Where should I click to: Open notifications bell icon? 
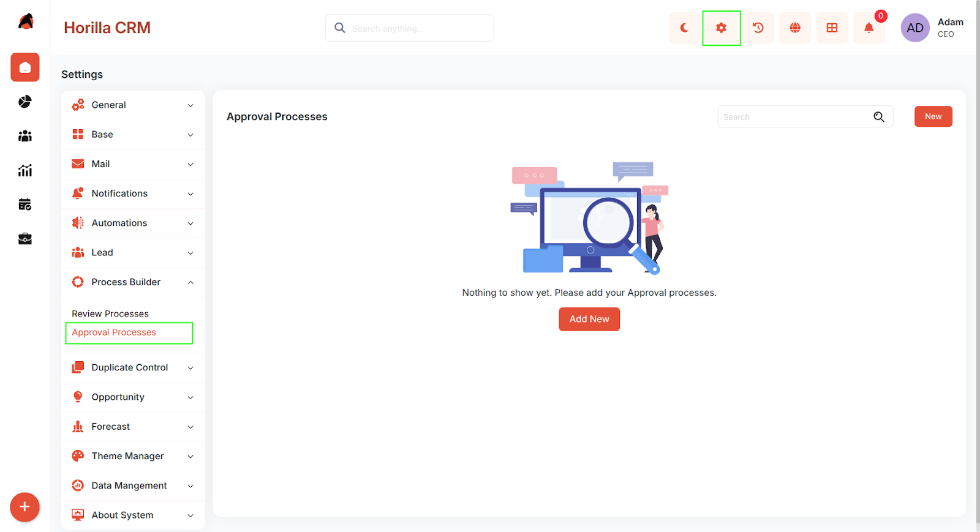pos(869,28)
